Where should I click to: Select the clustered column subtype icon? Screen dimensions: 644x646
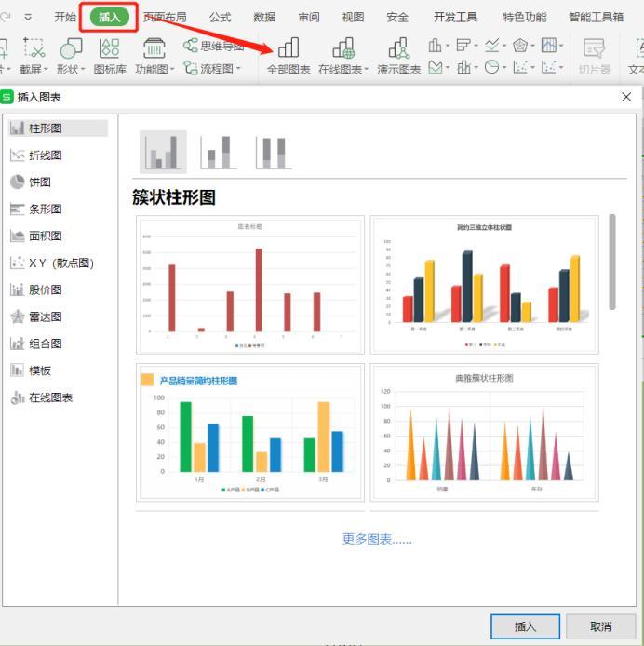point(163,152)
